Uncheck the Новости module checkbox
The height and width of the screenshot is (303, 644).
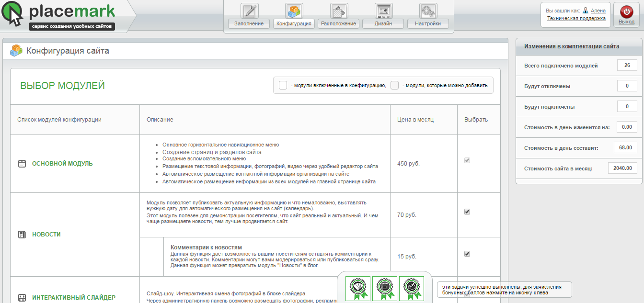tap(467, 212)
